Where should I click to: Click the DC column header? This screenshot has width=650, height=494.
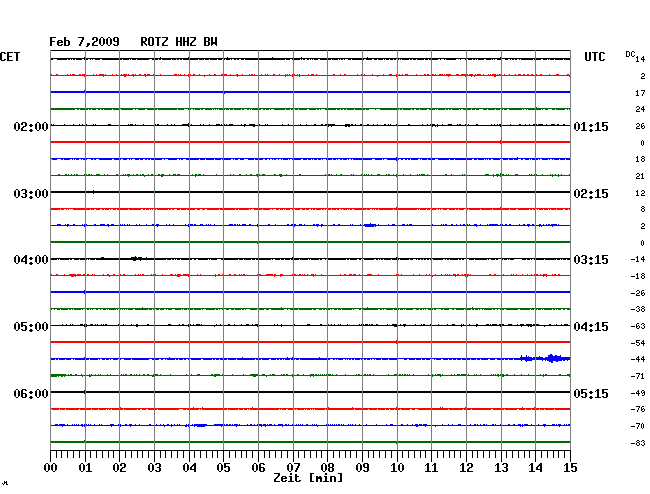pos(630,54)
